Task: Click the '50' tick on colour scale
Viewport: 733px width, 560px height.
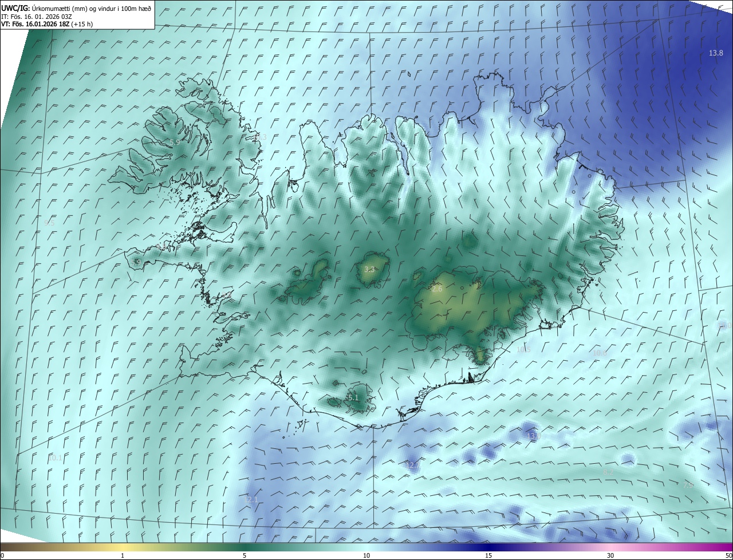Action: click(x=728, y=556)
